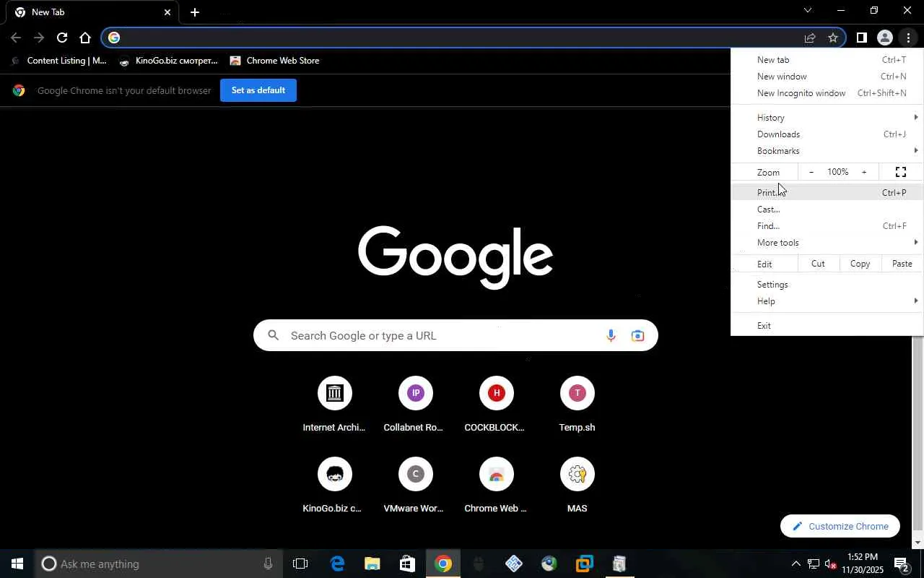Select Cast... in the Chrome menu
Viewport: 924px width, 578px height.
827,210
